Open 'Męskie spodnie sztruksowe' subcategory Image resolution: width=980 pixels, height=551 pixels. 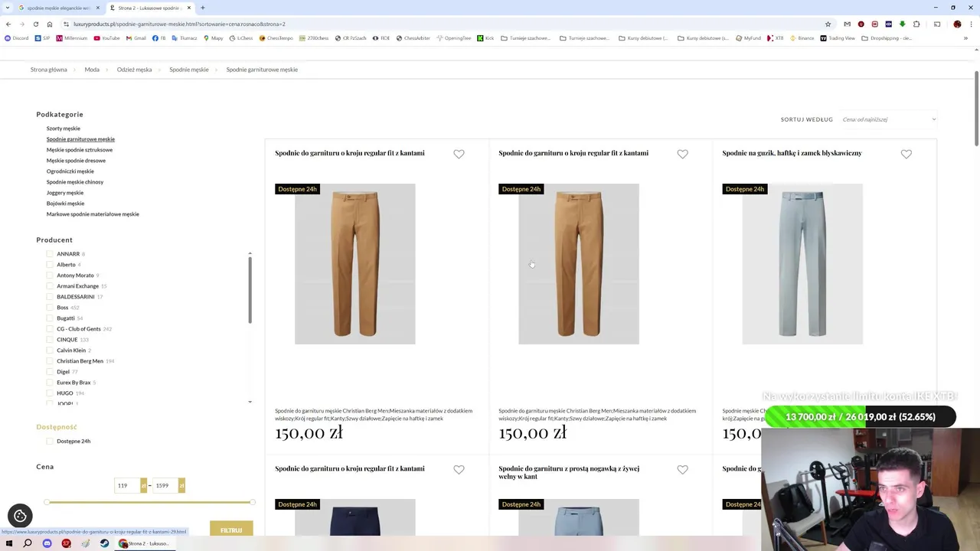point(80,150)
